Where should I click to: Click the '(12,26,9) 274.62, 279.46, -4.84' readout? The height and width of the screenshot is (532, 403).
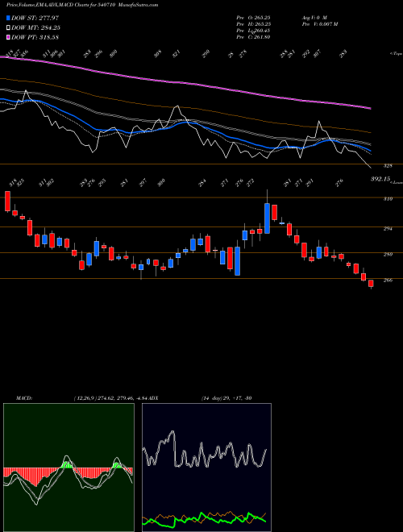click(x=111, y=398)
